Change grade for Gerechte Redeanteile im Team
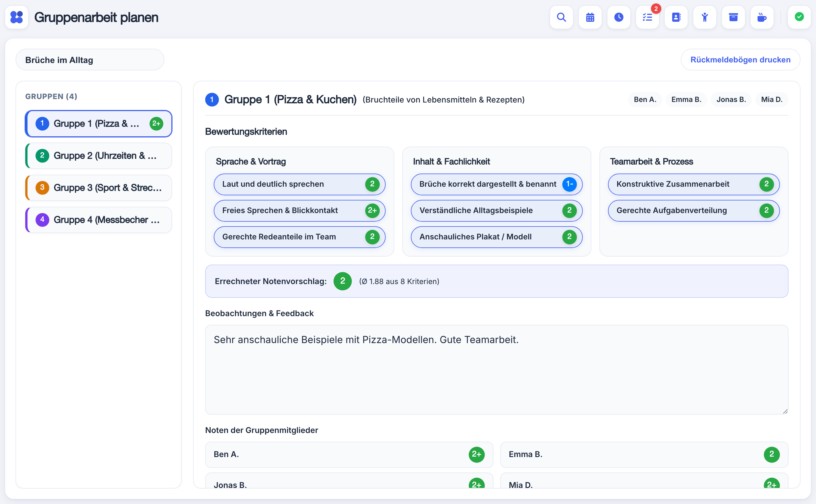The height and width of the screenshot is (504, 816). 372,237
